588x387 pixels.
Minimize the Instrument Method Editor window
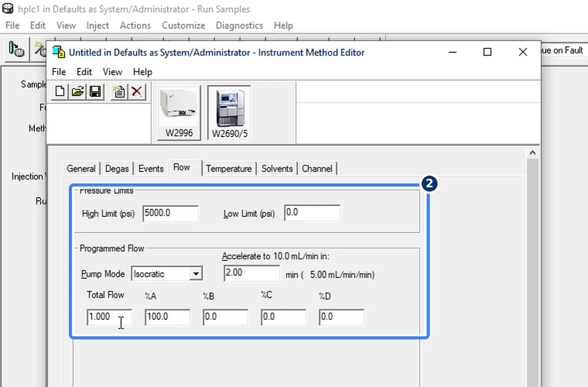click(x=453, y=52)
